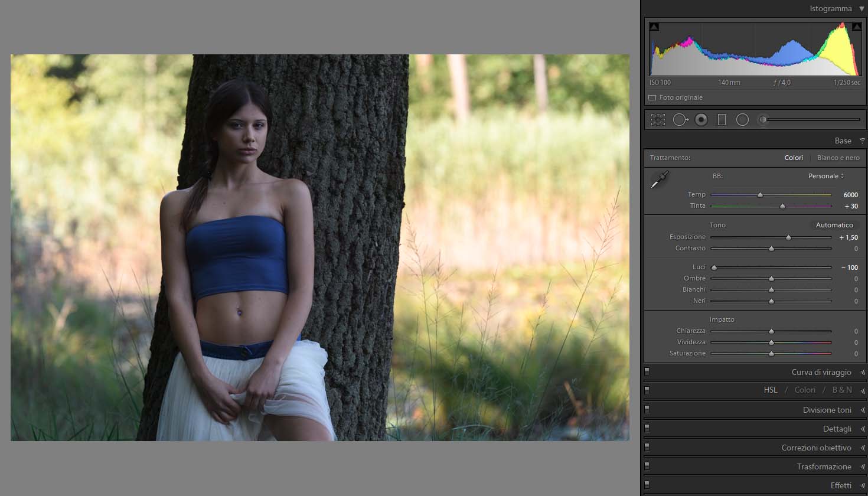The image size is (868, 496).
Task: Toggle the Curva di viraggio panel switch
Action: click(x=647, y=372)
